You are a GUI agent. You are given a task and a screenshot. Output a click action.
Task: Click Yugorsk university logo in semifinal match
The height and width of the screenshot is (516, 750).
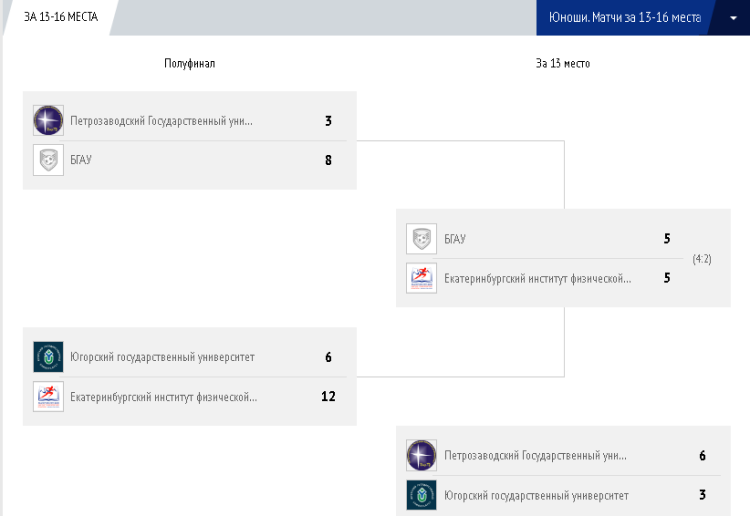(x=48, y=357)
